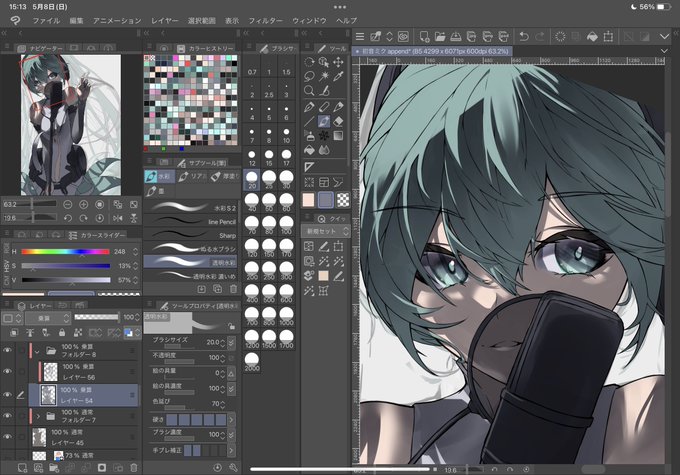Select the line Pencil brush
680x475 pixels.
click(190, 222)
